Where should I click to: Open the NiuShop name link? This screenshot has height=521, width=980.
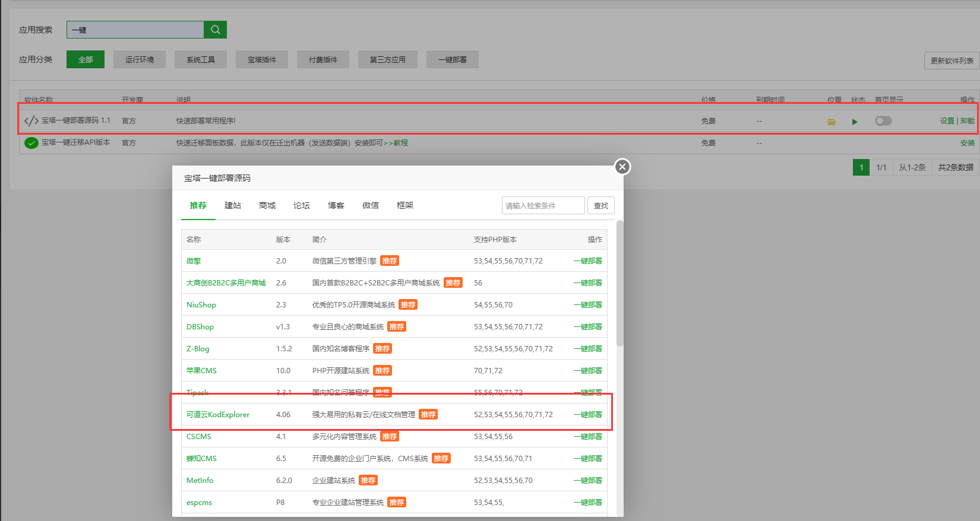click(x=201, y=305)
